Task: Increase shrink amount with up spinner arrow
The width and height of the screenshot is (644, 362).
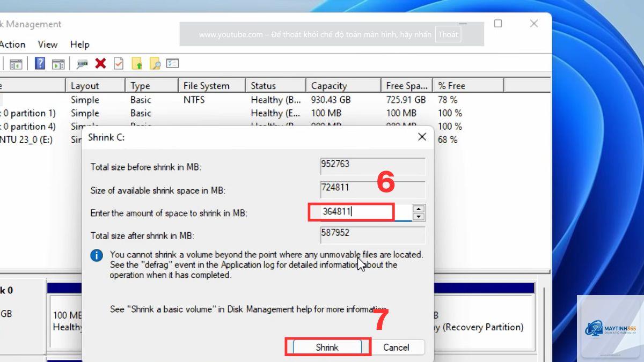Action: point(419,209)
